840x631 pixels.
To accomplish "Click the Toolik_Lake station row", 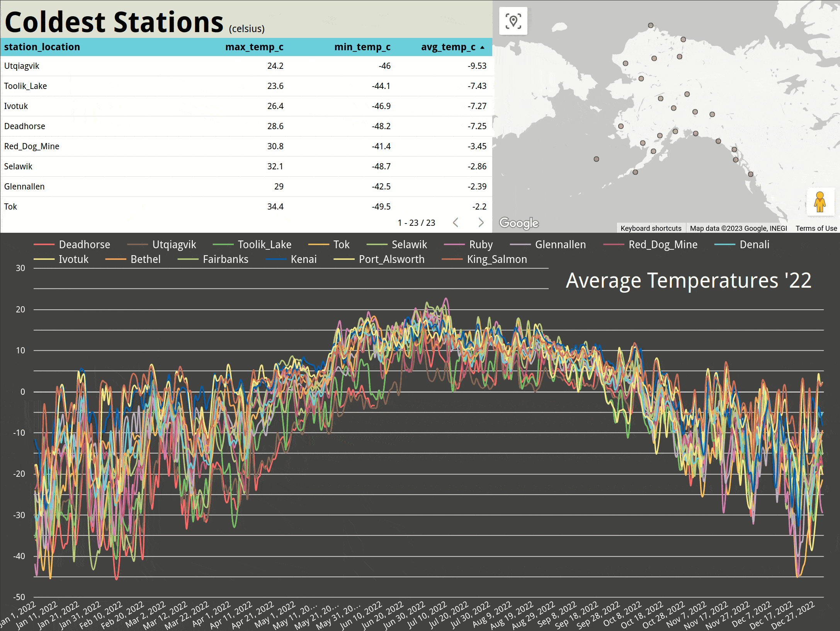I will [x=26, y=86].
